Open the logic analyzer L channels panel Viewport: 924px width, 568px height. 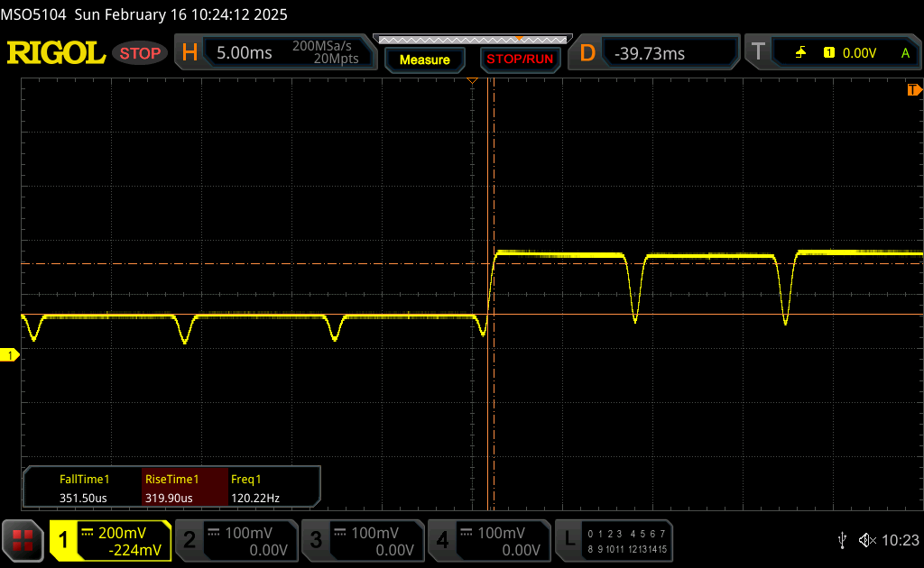[614, 541]
